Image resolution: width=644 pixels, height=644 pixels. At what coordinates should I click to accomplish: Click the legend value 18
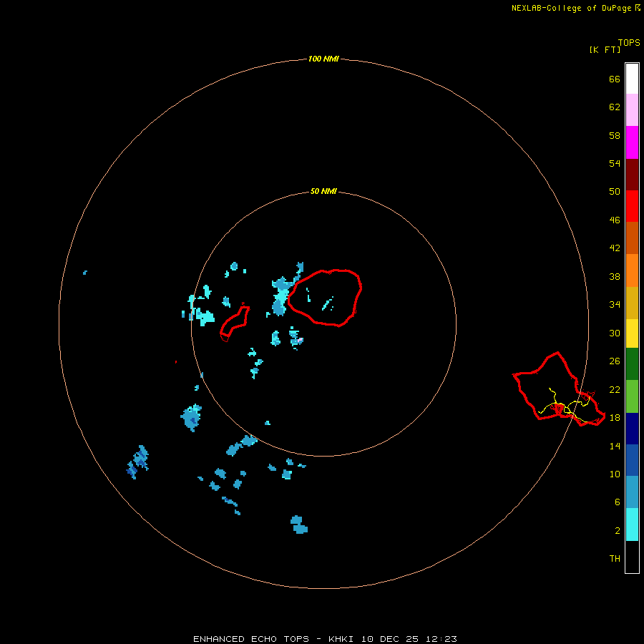[615, 417]
